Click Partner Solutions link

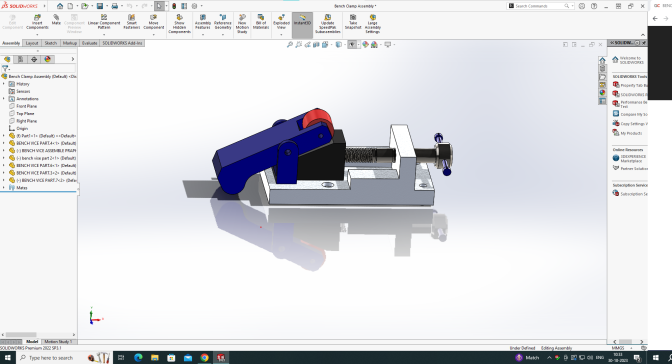[x=634, y=168]
